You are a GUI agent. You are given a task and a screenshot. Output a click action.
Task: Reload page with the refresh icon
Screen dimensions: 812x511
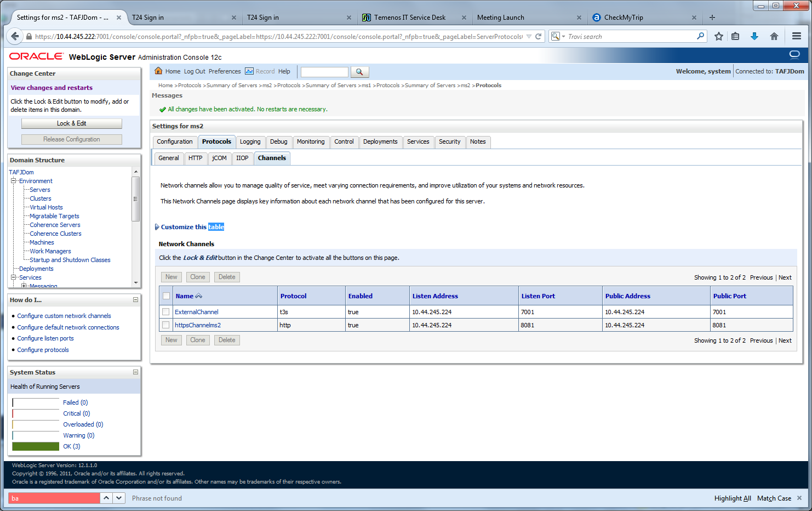(538, 36)
